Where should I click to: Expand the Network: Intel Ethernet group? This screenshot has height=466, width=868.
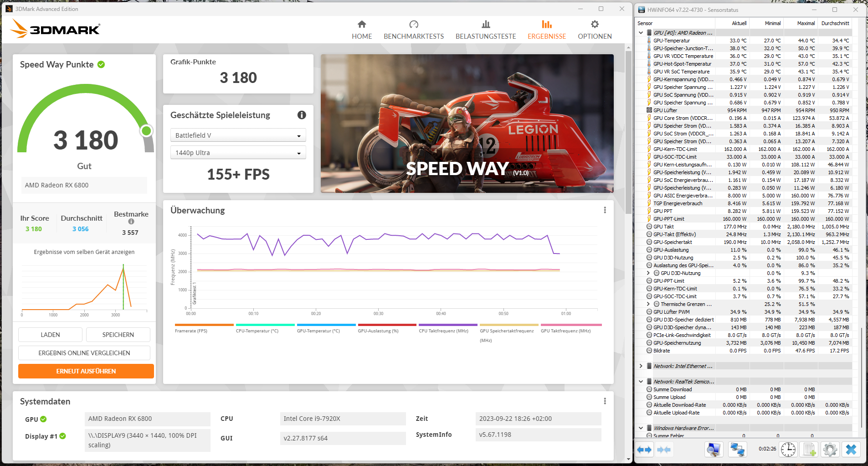pyautogui.click(x=641, y=366)
